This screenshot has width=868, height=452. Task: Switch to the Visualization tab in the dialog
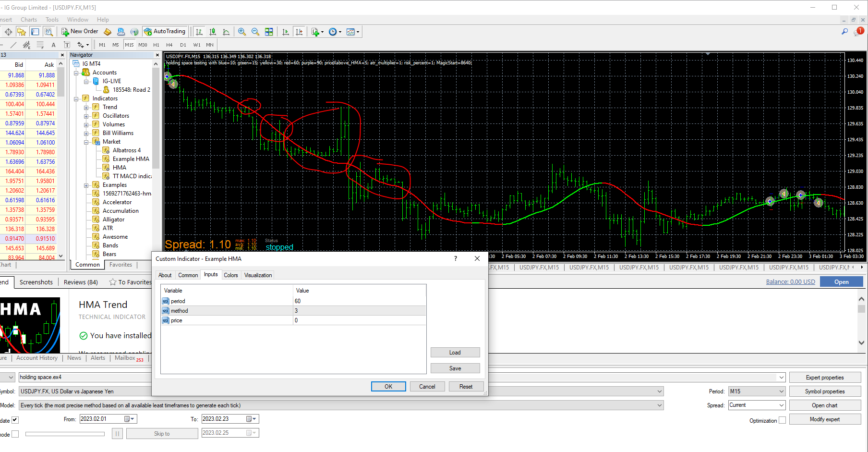click(258, 275)
